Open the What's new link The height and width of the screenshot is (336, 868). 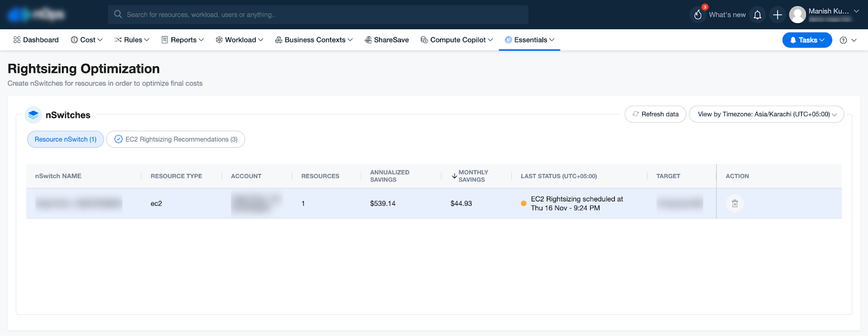tap(727, 15)
